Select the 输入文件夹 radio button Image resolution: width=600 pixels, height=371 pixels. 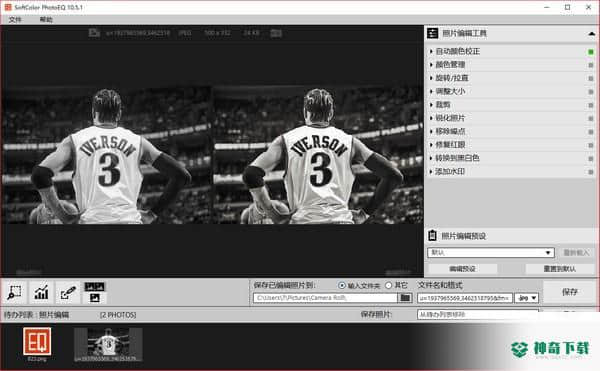click(x=342, y=285)
